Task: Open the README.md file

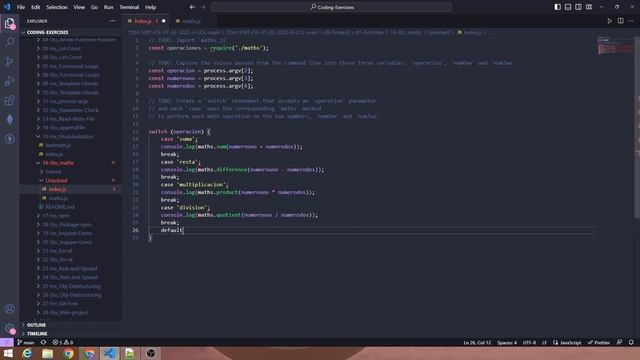Action: [x=60, y=207]
